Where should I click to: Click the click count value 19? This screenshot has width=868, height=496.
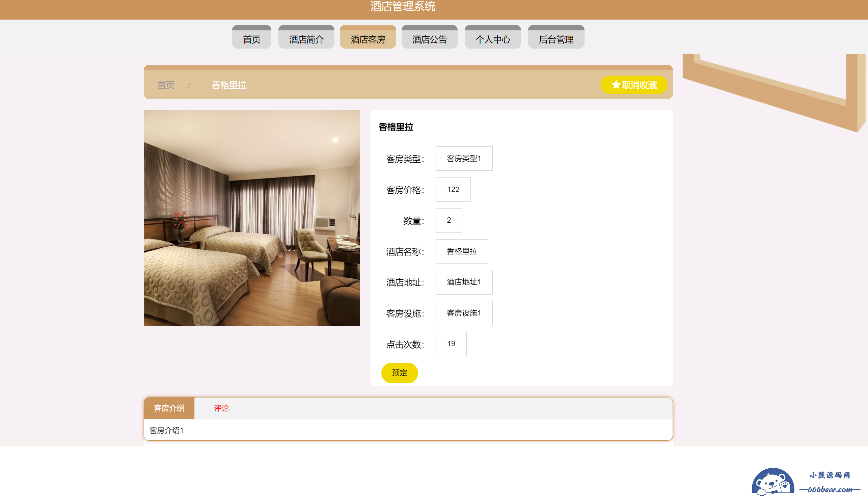(451, 344)
